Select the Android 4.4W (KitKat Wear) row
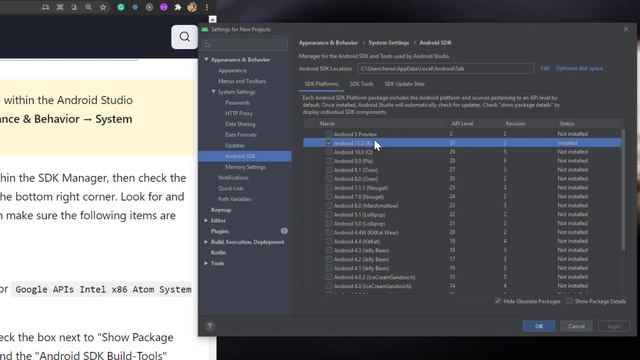 462,232
